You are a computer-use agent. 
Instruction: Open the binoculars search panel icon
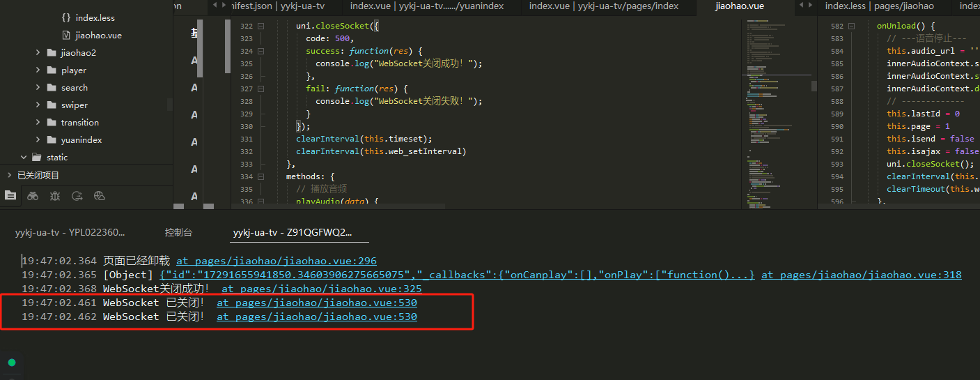[33, 196]
